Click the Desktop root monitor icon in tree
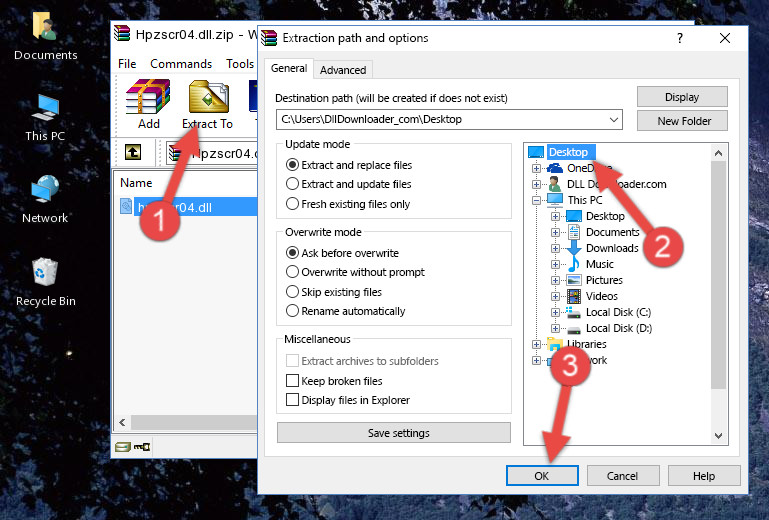The height and width of the screenshot is (520, 769). coord(536,152)
